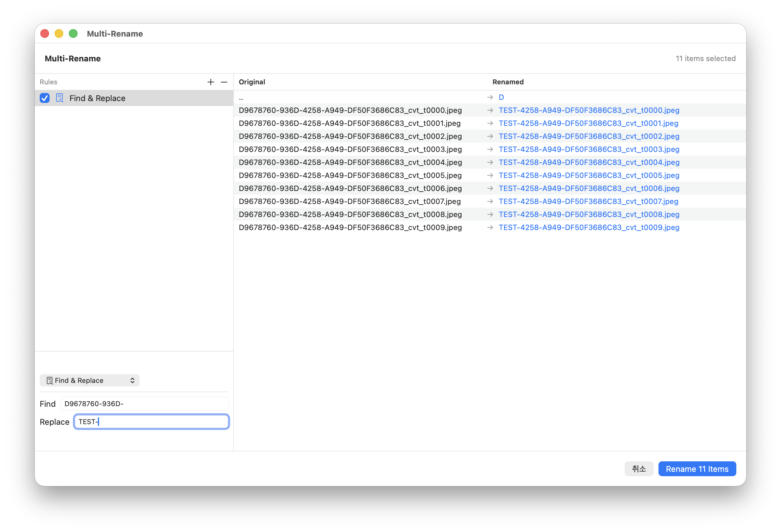This screenshot has width=781, height=532.
Task: Click the Find input containing D9678760-936D-
Action: 144,404
